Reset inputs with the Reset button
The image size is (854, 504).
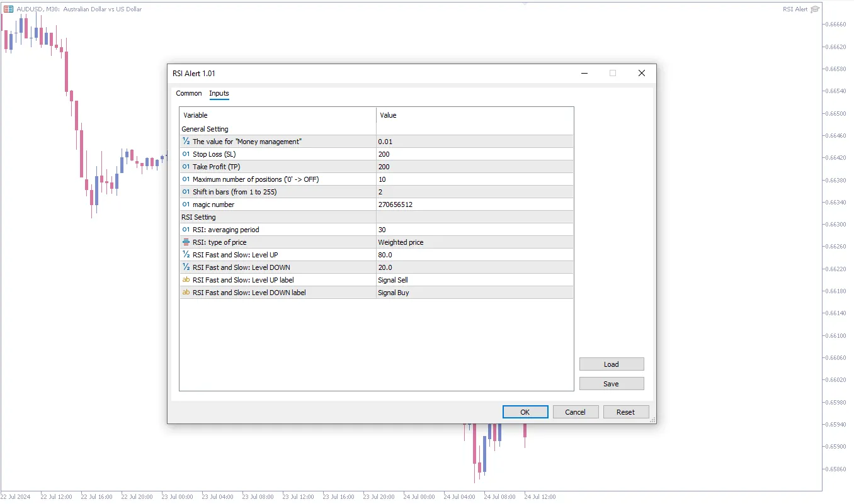pyautogui.click(x=625, y=412)
